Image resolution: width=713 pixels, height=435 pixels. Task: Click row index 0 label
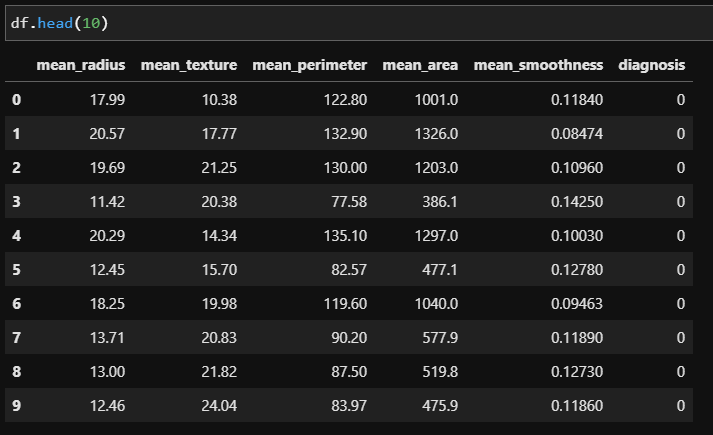pos(15,99)
